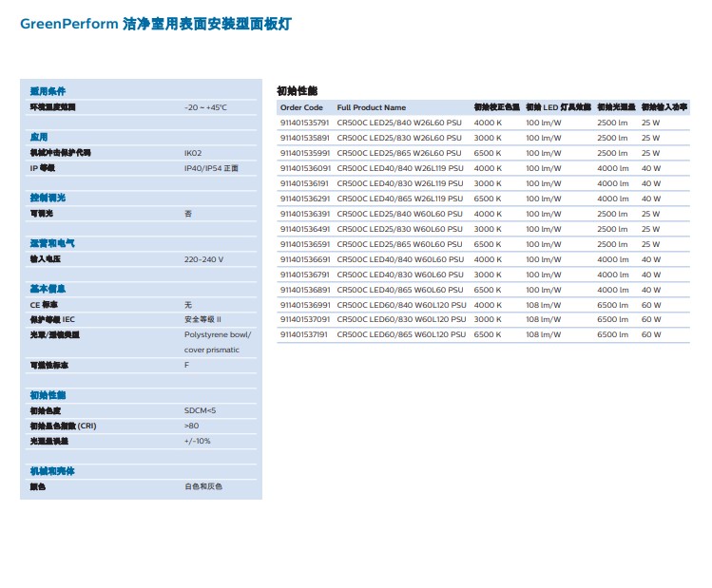Image resolution: width=712 pixels, height=588 pixels.
Task: Click the 'Polystyrene bowl/' text
Action: (218, 334)
